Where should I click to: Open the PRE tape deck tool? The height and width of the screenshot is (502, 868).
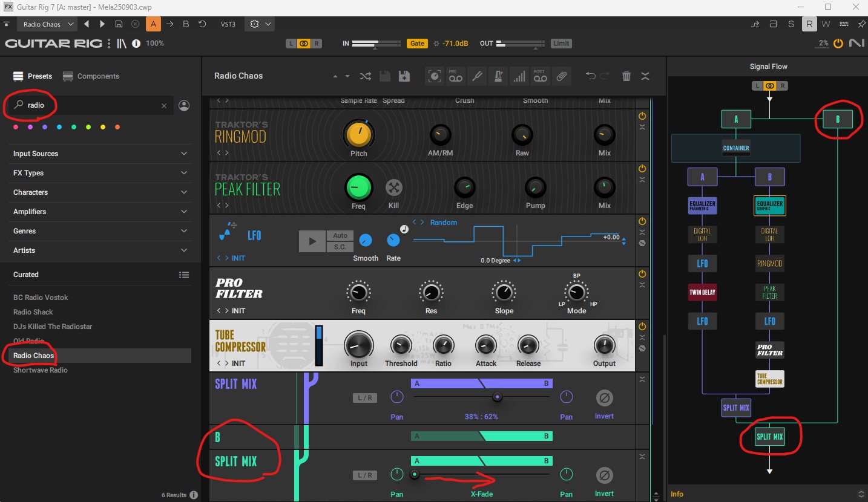click(x=455, y=76)
